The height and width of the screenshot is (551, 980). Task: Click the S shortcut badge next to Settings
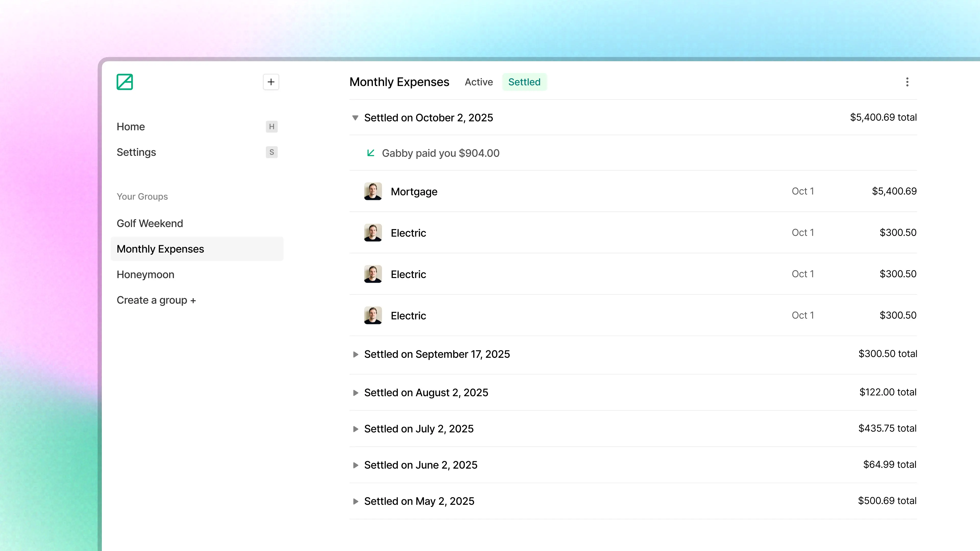[271, 152]
